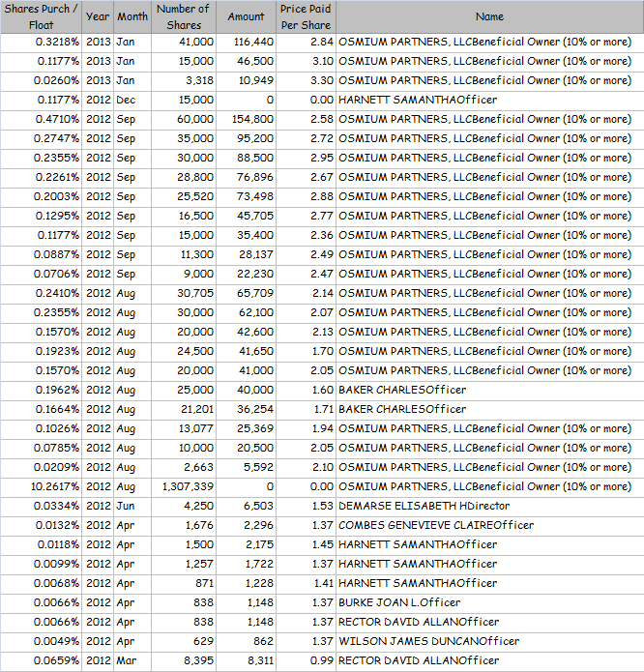Screen dimensions: 644x672
Task: Select the 25,520 shares cell
Action: coord(184,196)
